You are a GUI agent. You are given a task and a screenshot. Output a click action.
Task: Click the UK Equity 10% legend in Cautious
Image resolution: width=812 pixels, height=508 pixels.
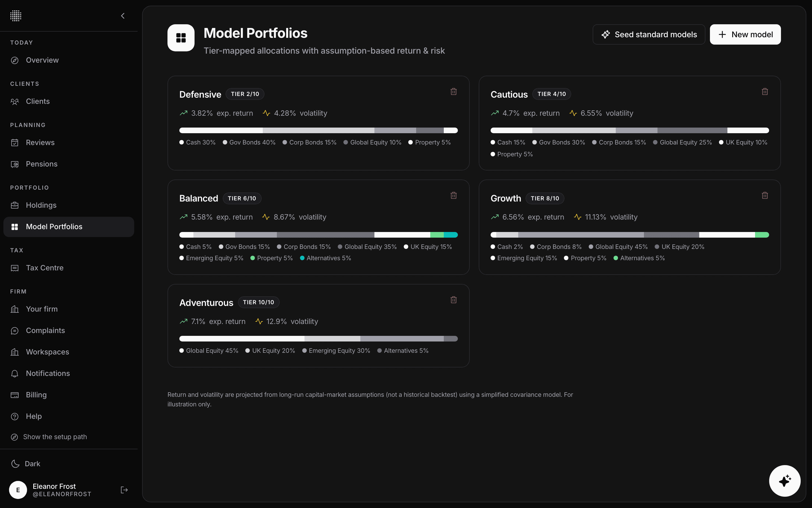coord(743,143)
